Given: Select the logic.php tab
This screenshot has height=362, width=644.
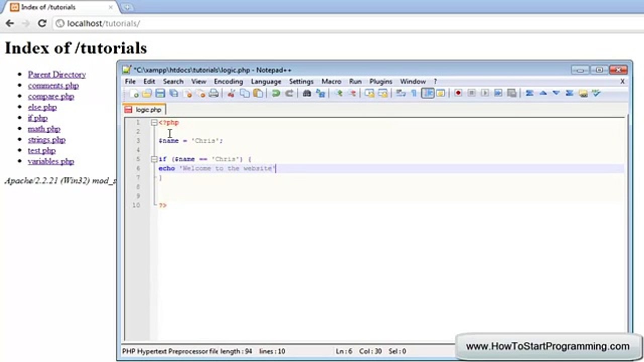Looking at the screenshot, I should tap(144, 110).
